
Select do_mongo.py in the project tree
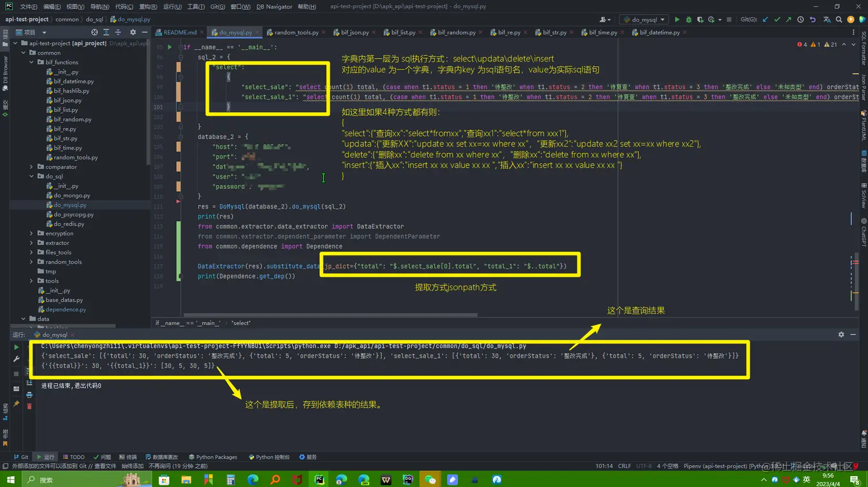pos(72,195)
